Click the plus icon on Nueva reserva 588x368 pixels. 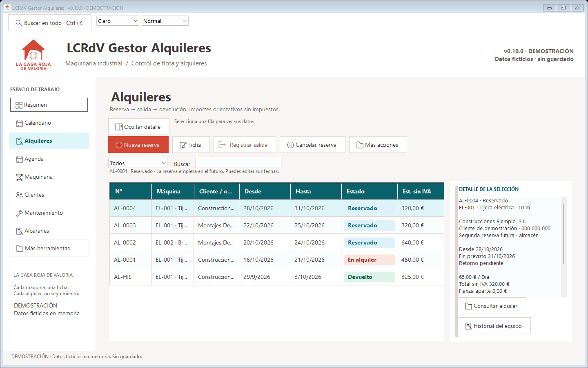pyautogui.click(x=119, y=145)
